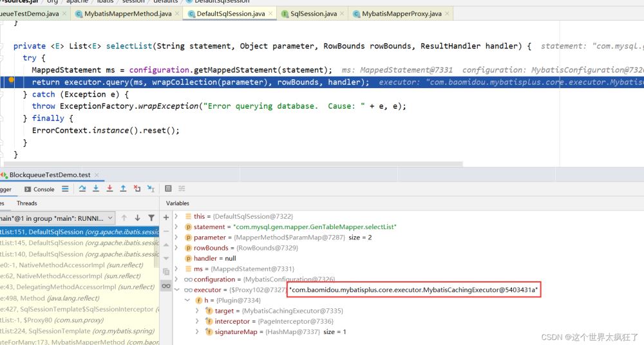This screenshot has width=644, height=345.
Task: Expand the 'parameter' variable node
Action: pos(176,238)
